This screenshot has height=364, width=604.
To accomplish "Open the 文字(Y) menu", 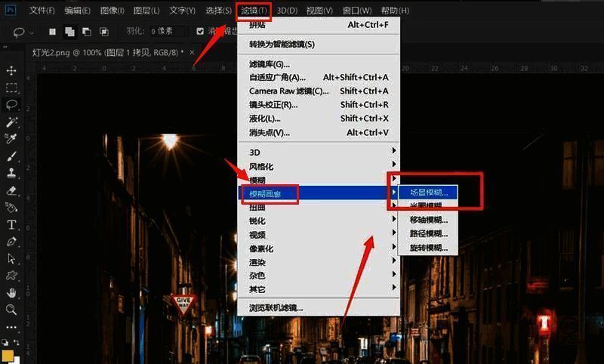I will point(182,11).
